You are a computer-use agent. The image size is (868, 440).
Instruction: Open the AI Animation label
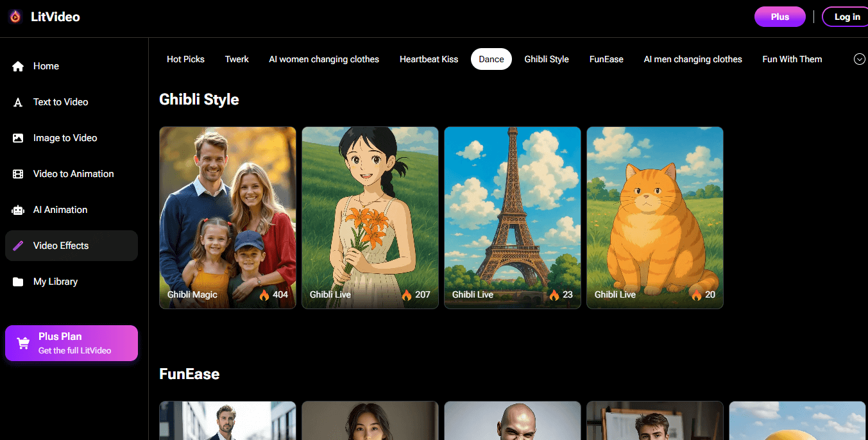[60, 210]
